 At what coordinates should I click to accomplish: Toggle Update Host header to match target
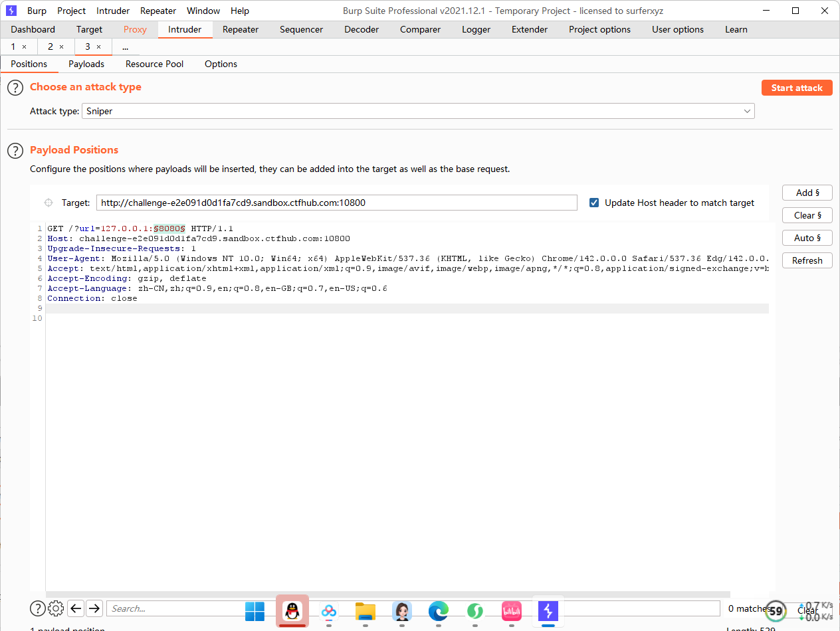point(594,203)
